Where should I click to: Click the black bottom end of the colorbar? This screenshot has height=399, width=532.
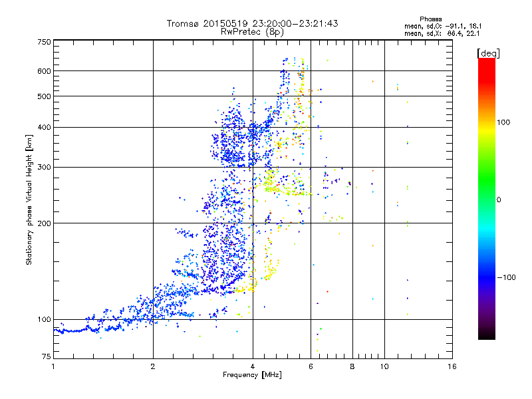point(487,334)
